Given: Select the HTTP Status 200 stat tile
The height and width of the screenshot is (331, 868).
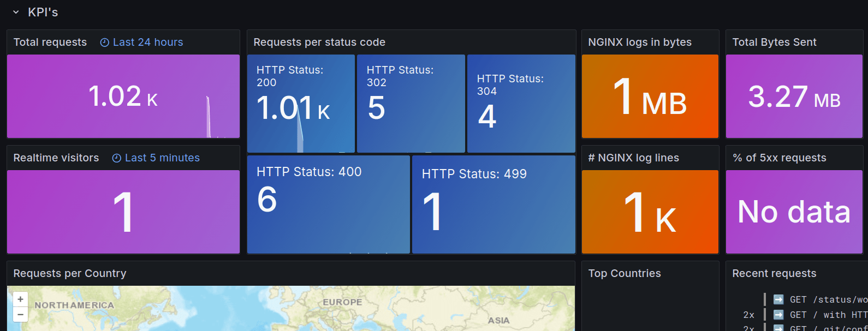Looking at the screenshot, I should (x=301, y=104).
